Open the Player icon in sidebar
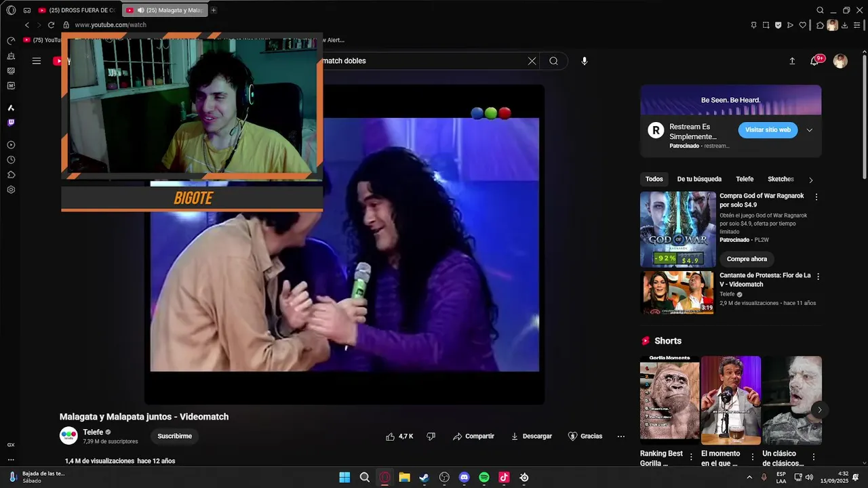The image size is (868, 488). click(11, 145)
